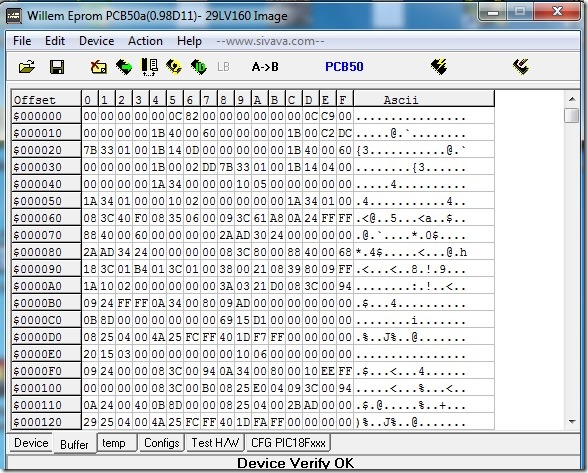Click byte FA in row $000120

[260, 422]
